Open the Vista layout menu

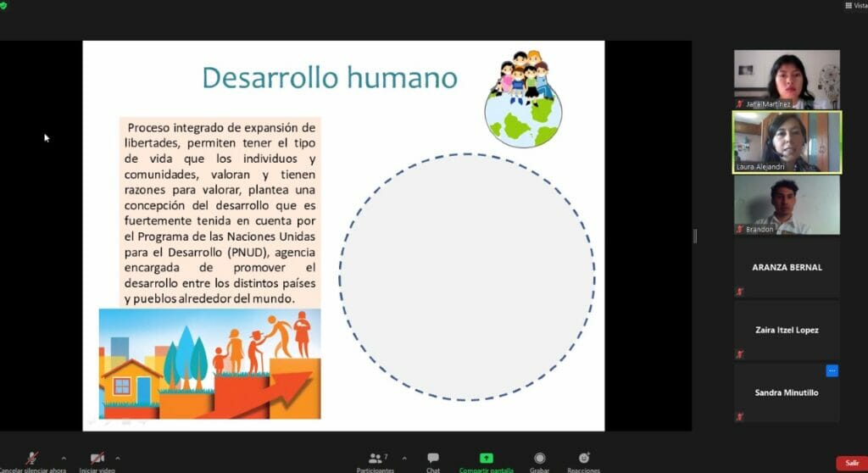point(854,6)
